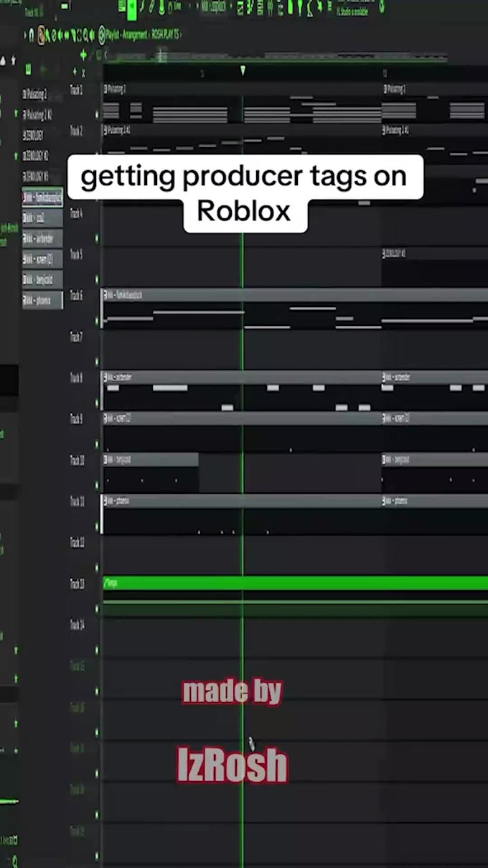Select the highlighted kkk - fumikotsepjck pattern
This screenshot has height=868, width=488.
pyautogui.click(x=42, y=197)
